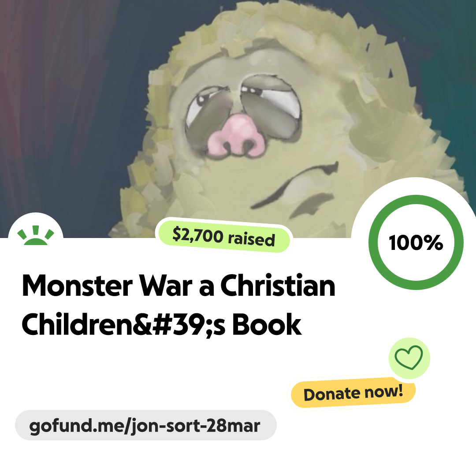Open the gofund.me/jon-sort-28mar link
Screen dimensions: 476x476
click(146, 425)
